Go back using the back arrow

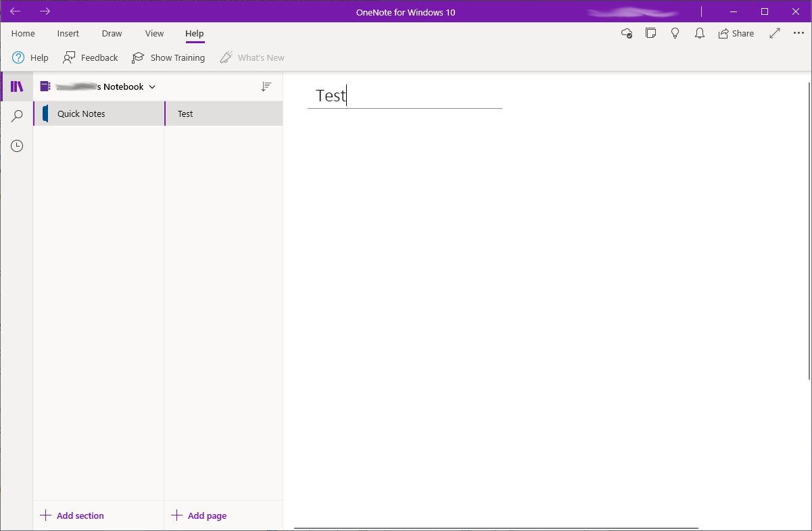pos(15,11)
